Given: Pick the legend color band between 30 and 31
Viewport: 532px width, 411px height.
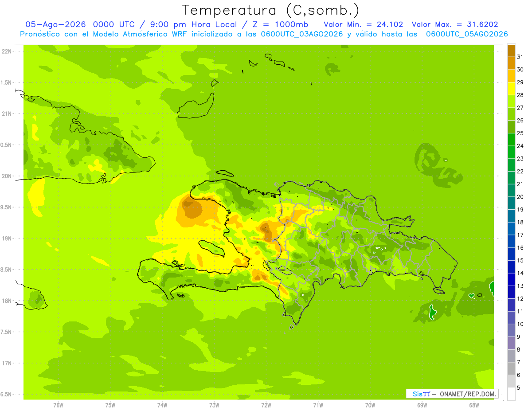Looking at the screenshot, I should pos(511,63).
